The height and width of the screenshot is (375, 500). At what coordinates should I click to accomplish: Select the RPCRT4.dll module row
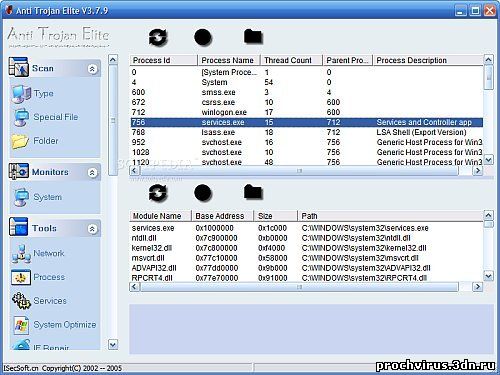point(306,278)
